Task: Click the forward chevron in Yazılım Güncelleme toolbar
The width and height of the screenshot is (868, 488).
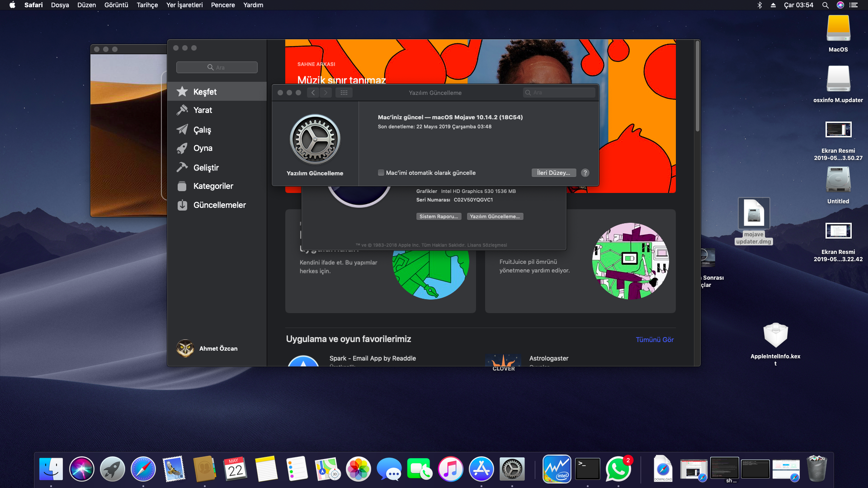Action: click(325, 93)
